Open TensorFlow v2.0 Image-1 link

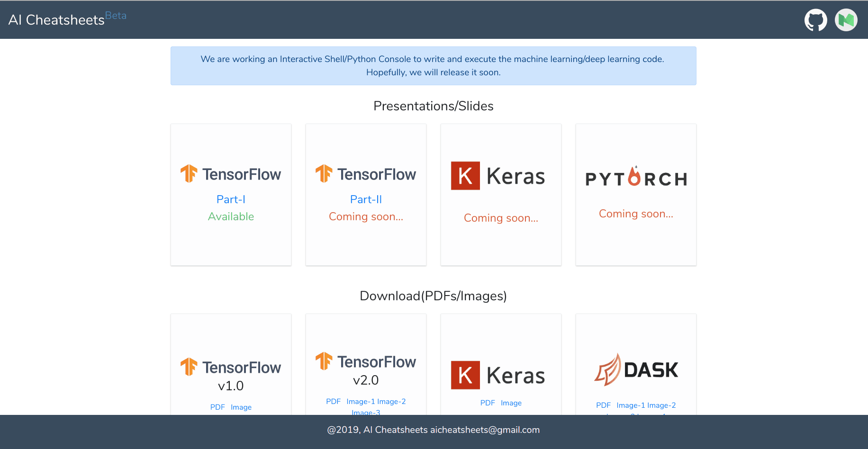361,402
